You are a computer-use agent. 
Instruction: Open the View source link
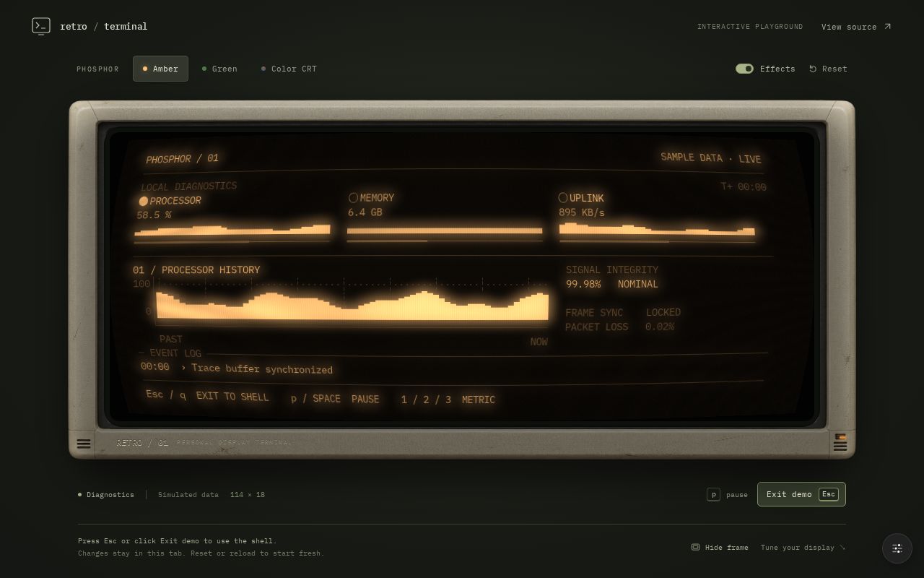856,27
